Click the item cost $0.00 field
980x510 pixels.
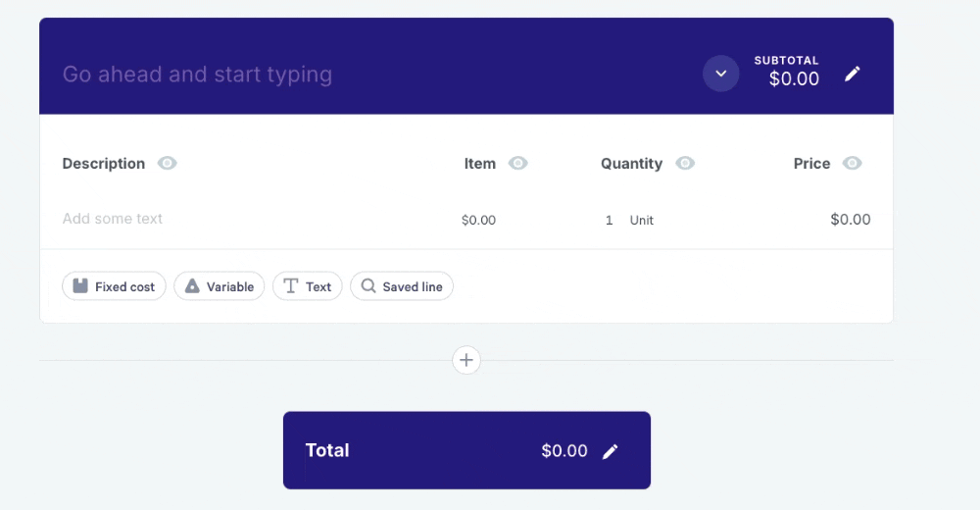(478, 221)
